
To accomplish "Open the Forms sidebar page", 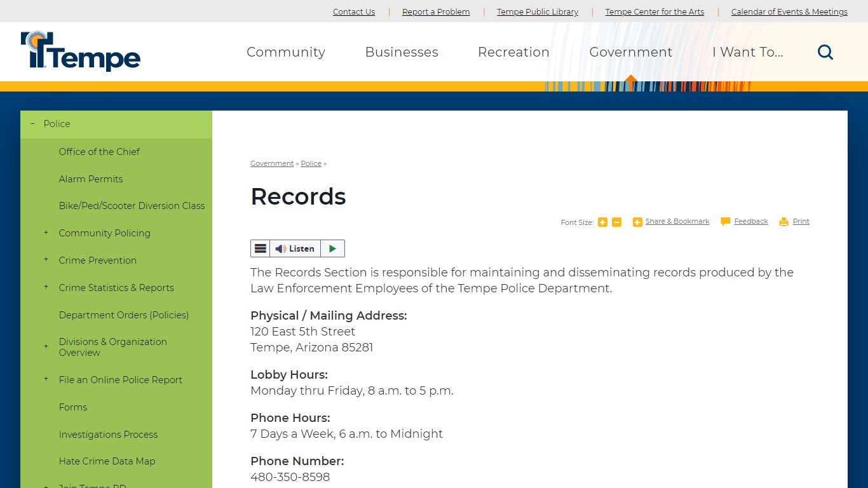I will coord(73,407).
